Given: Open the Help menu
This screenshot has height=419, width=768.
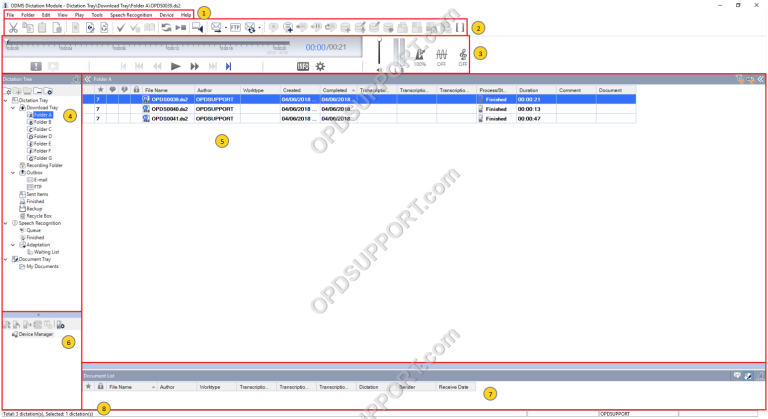Looking at the screenshot, I should 186,15.
